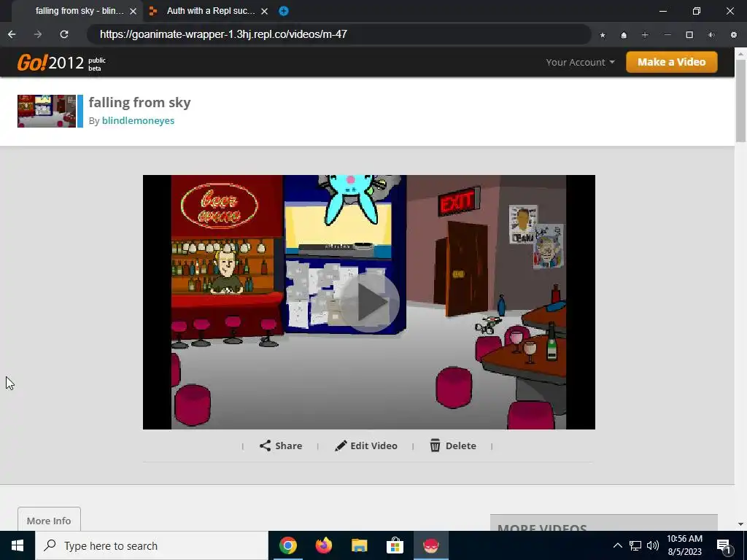The width and height of the screenshot is (747, 560).
Task: Switch to the falling from sky tab
Action: pos(76,11)
